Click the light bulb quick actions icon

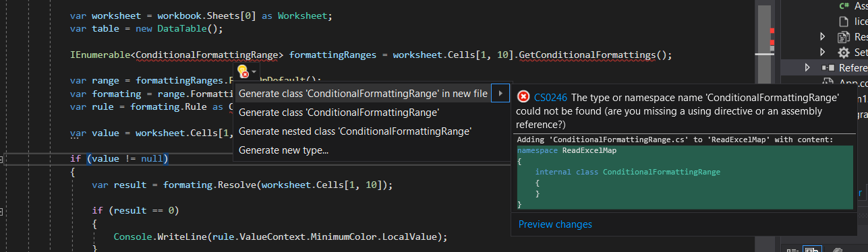[x=243, y=71]
